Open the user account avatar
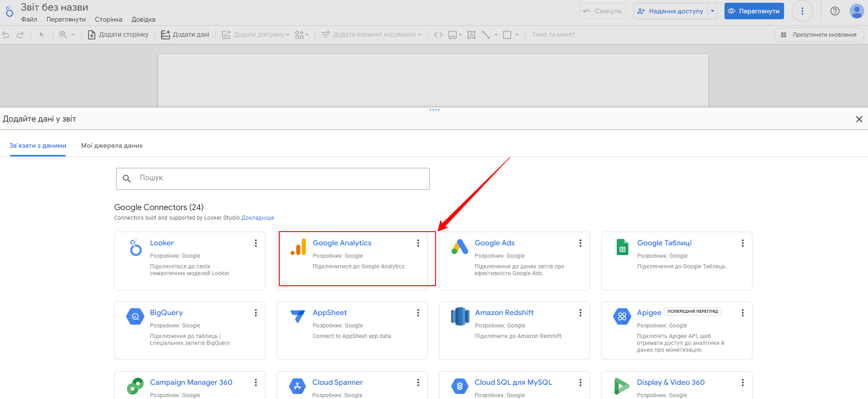This screenshot has width=868, height=399. click(x=857, y=11)
